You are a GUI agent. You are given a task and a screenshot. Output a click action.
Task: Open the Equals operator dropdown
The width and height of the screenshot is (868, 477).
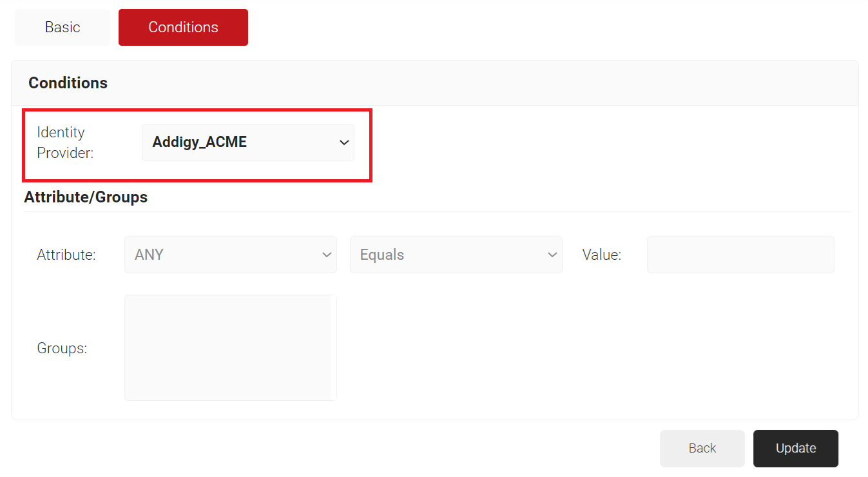(x=456, y=255)
